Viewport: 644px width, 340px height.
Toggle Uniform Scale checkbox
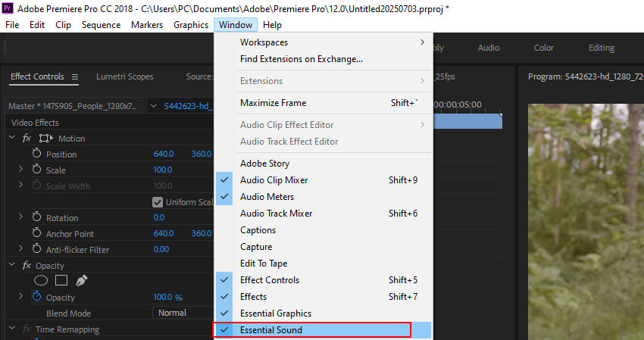tap(158, 202)
